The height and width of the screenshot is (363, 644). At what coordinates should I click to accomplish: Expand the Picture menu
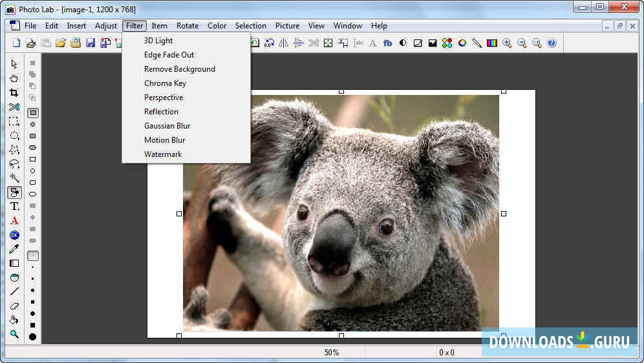[287, 26]
